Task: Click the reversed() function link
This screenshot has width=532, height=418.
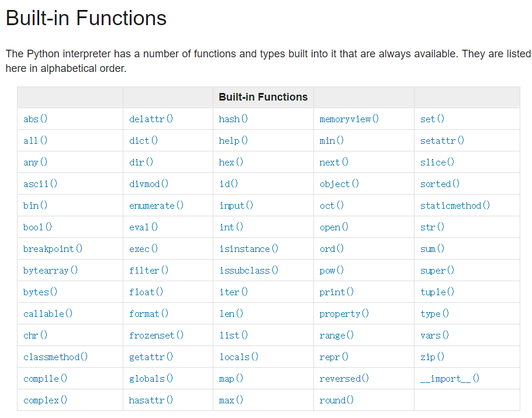Action: (344, 379)
